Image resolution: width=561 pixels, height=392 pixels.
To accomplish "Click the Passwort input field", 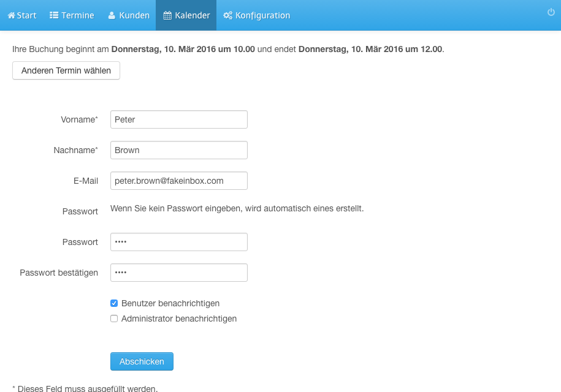I will click(x=179, y=242).
